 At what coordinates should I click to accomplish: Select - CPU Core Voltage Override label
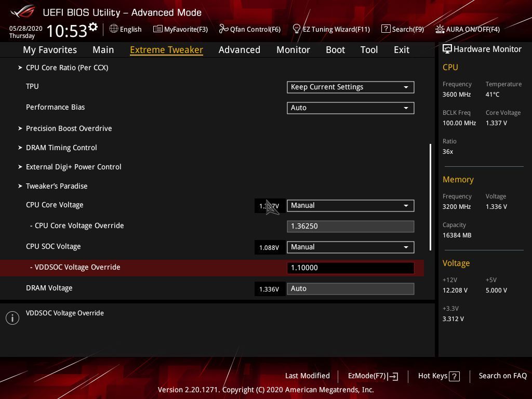[x=77, y=225]
